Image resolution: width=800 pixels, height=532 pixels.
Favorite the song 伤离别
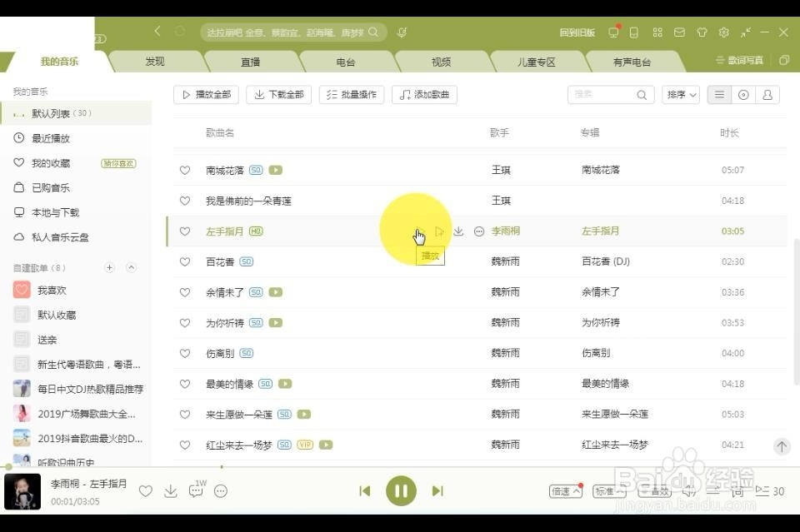[x=185, y=354]
